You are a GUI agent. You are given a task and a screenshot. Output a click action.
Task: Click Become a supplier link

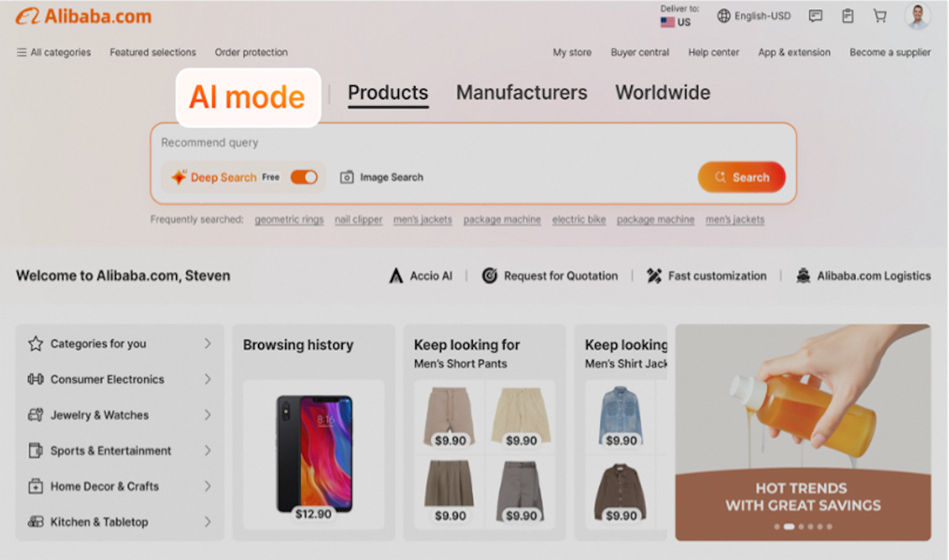pyautogui.click(x=890, y=52)
